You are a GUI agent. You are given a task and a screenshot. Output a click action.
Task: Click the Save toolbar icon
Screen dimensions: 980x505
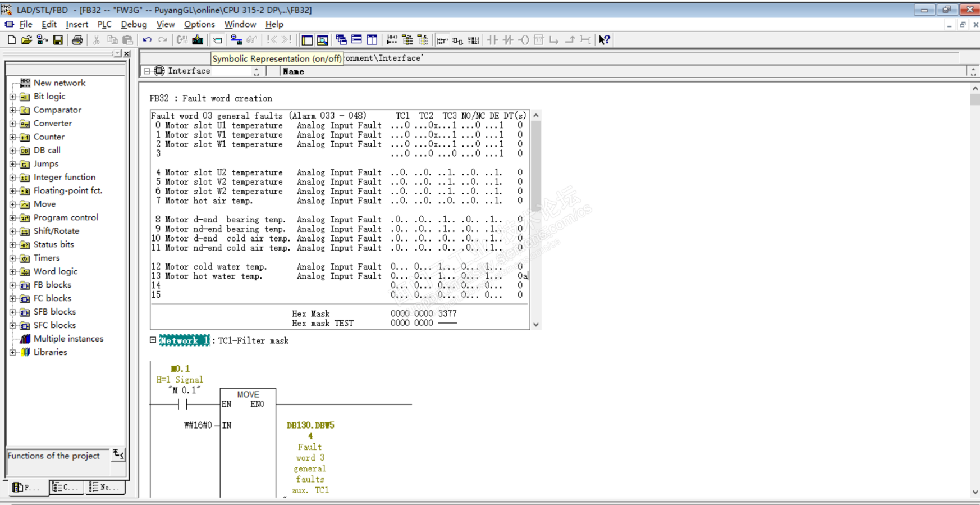pyautogui.click(x=58, y=40)
